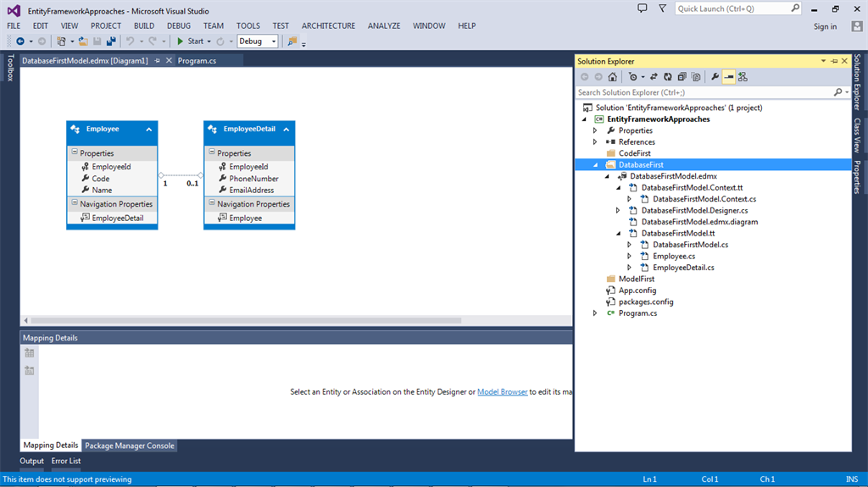Image resolution: width=868 pixels, height=487 pixels.
Task: Click the Save All toolbar icon
Action: click(111, 42)
